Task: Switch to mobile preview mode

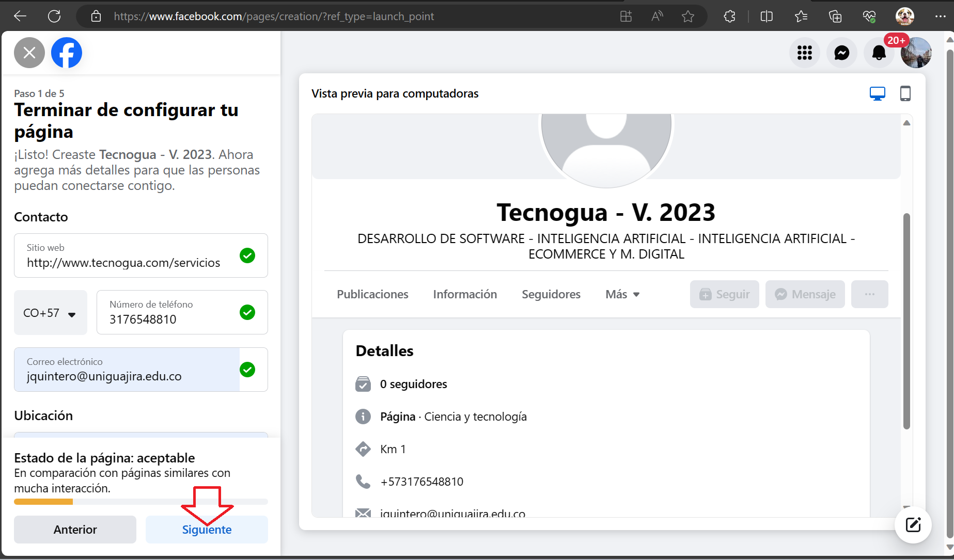Action: point(905,93)
